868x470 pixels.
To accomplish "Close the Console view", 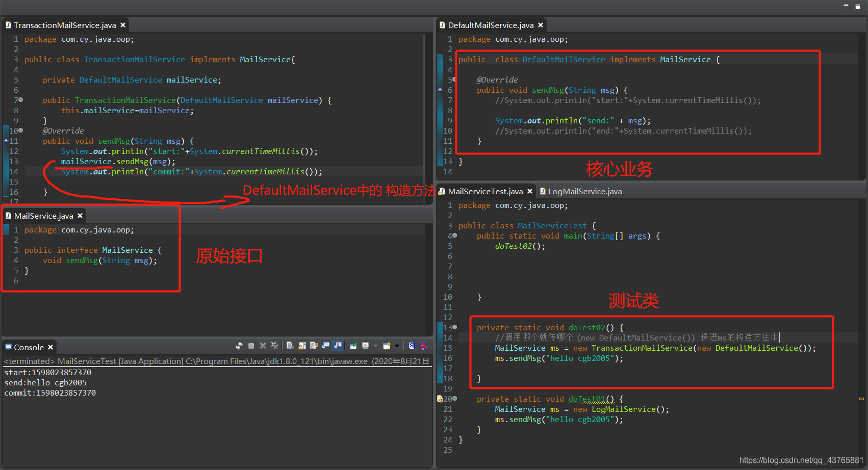I will tap(50, 347).
